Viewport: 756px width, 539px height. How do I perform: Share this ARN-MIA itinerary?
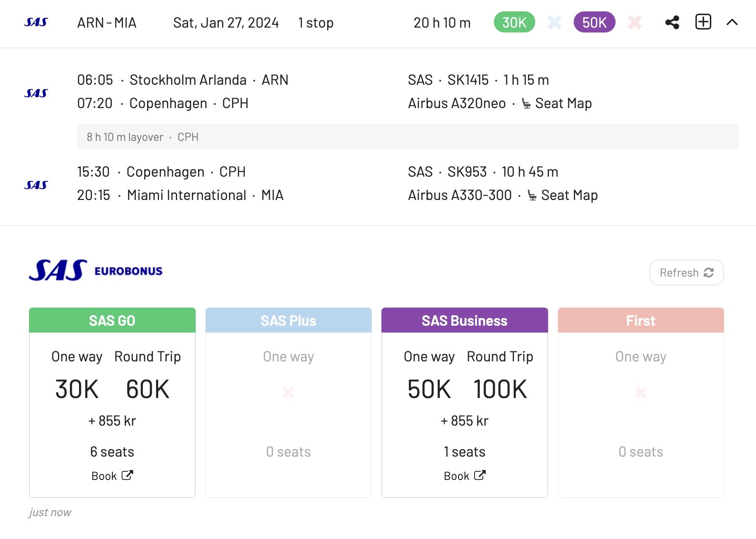pyautogui.click(x=672, y=22)
